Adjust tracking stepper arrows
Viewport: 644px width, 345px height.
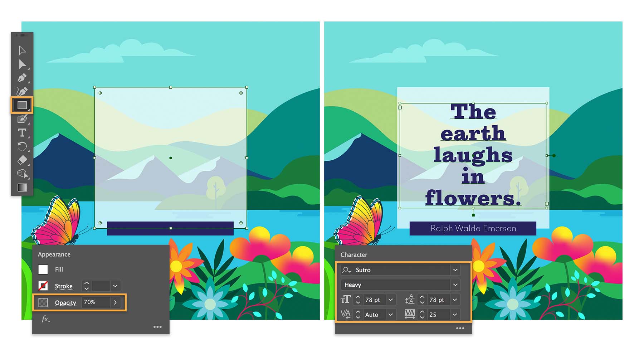422,315
